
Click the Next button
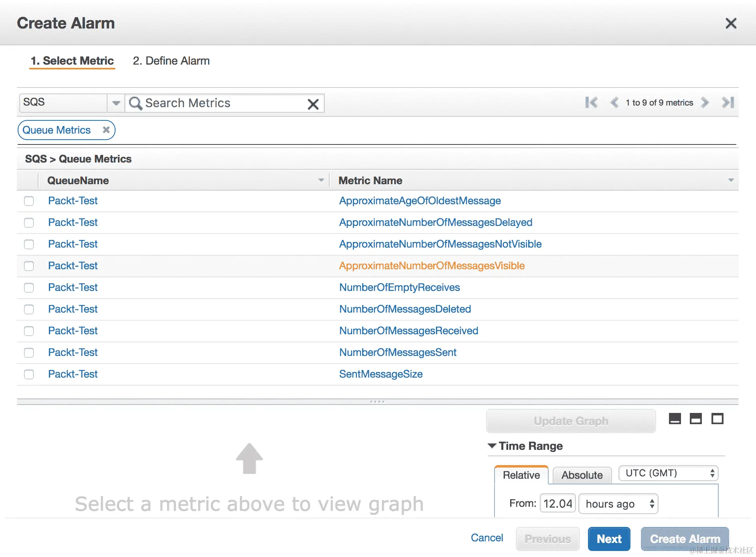[x=609, y=539]
